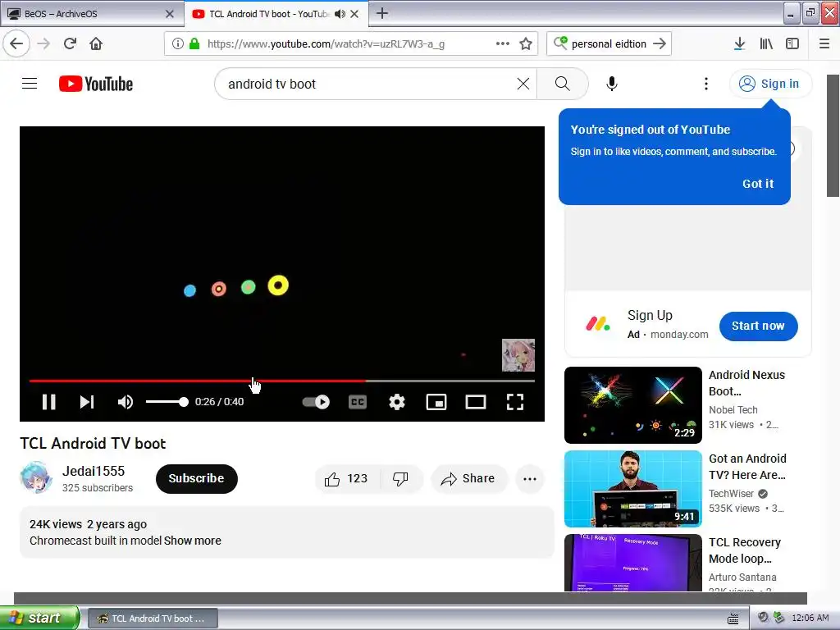Open the browser downloads panel

point(739,43)
